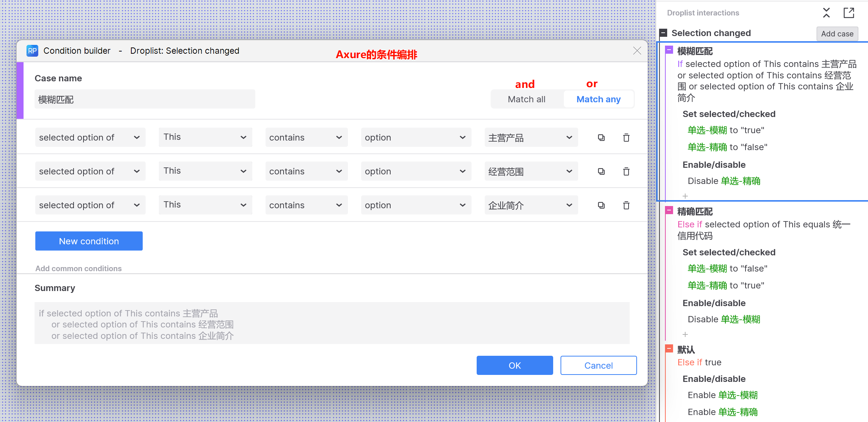Switch to Match any mode
This screenshot has width=868, height=422.
(x=598, y=99)
